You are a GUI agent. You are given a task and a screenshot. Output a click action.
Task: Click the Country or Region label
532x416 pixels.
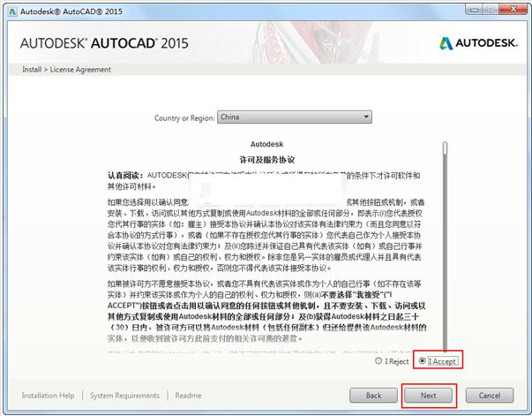pyautogui.click(x=184, y=118)
